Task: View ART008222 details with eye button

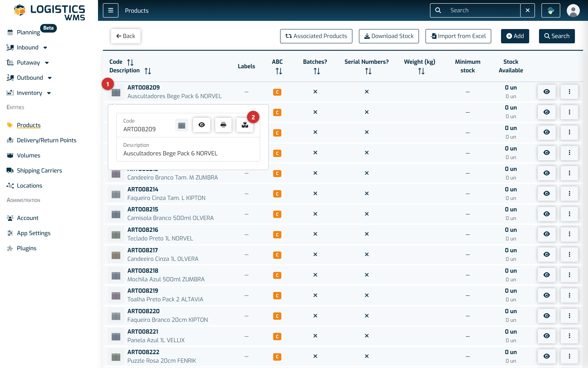Action: (x=546, y=356)
